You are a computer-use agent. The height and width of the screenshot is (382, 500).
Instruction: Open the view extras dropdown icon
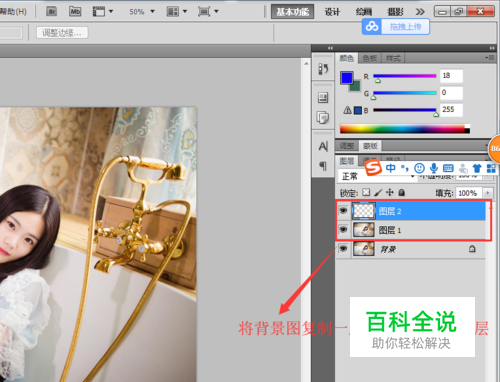point(103,12)
